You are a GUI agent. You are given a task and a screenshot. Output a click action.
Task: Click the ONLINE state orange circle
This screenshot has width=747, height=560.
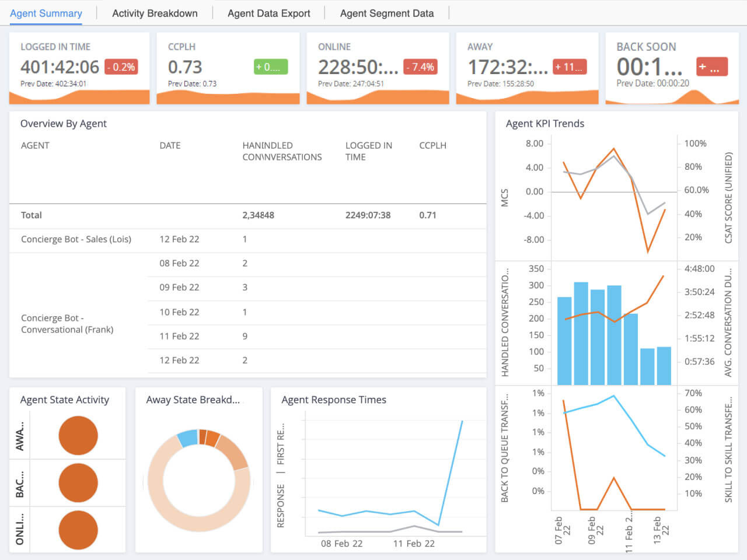[x=78, y=530]
